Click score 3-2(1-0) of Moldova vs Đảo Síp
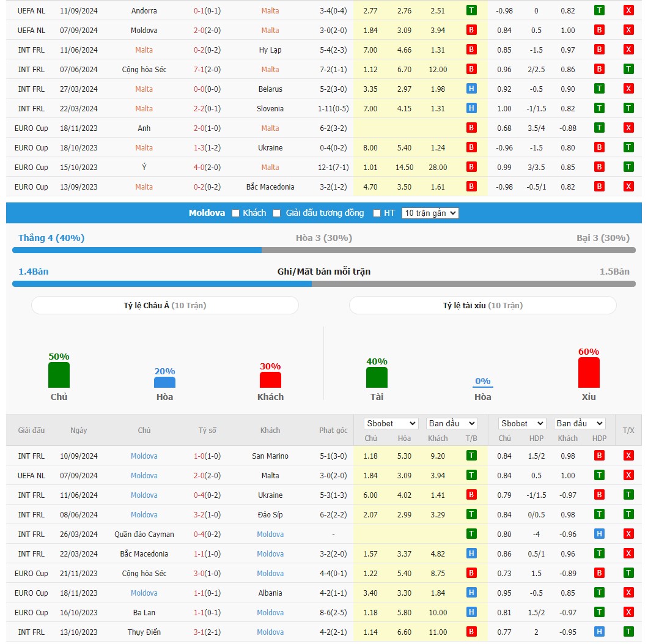The width and height of the screenshot is (648, 644). (207, 514)
